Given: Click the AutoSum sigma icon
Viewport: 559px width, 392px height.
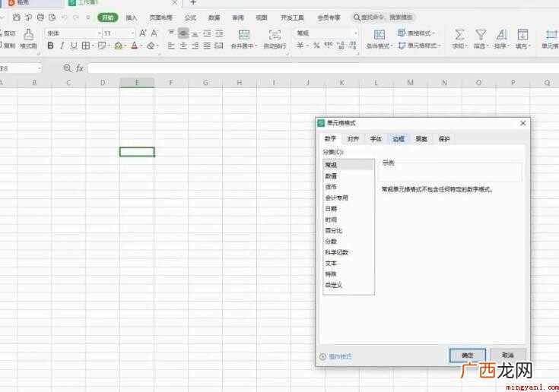Looking at the screenshot, I should pyautogui.click(x=459, y=34).
